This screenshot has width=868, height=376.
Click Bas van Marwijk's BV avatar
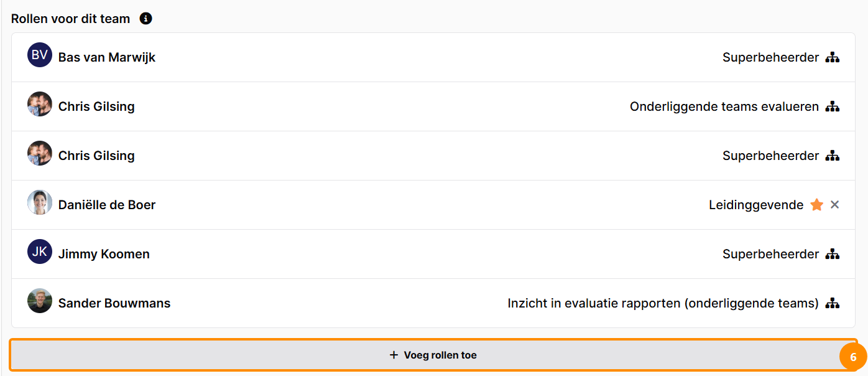[40, 55]
